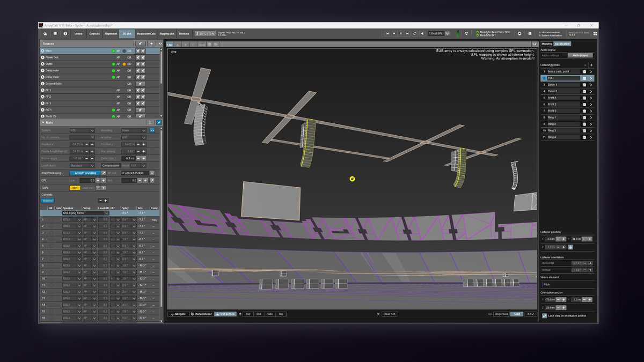Expand the FOH listening point chevron
644x362 pixels.
click(x=591, y=78)
